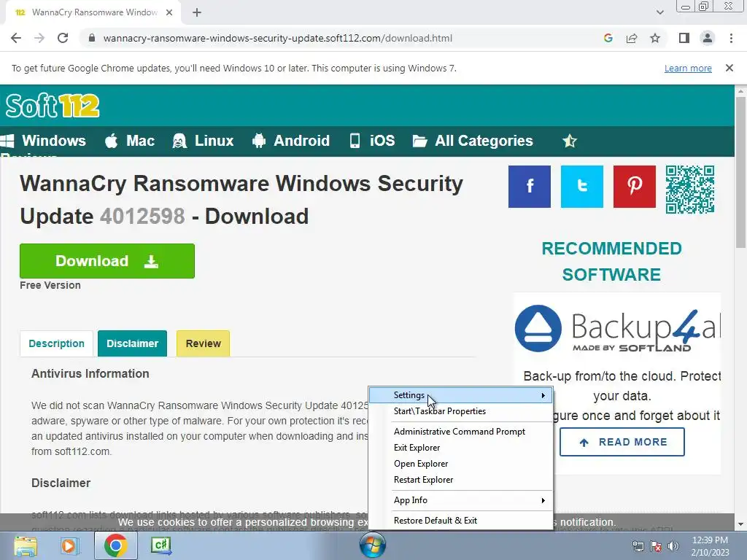Open All Categories
Image resolution: width=747 pixels, height=560 pixels.
[473, 141]
